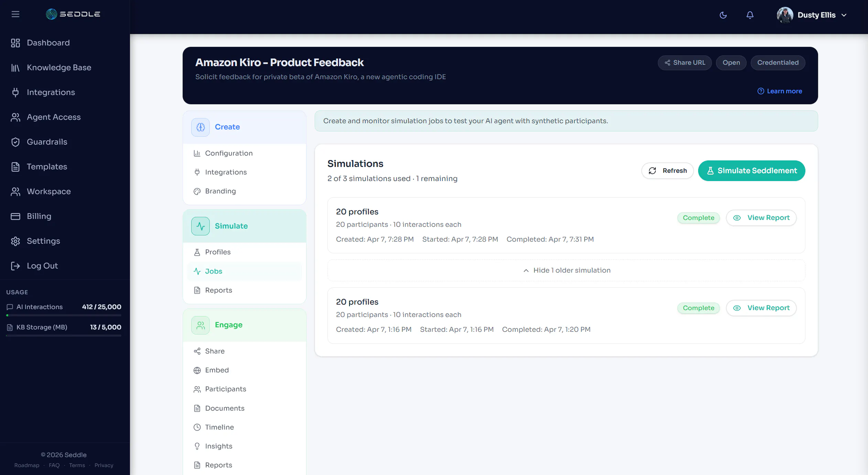Open Profiles under Simulate

point(245,252)
